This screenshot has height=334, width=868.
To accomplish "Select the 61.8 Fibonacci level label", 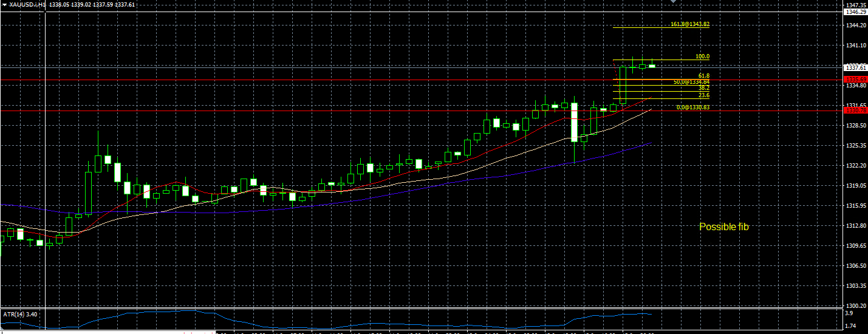I will tap(704, 76).
